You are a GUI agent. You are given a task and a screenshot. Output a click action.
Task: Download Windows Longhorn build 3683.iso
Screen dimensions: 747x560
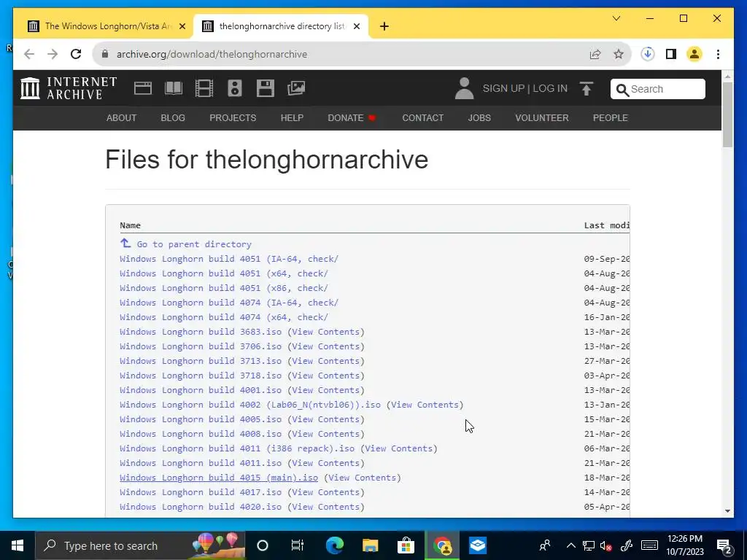pos(201,332)
